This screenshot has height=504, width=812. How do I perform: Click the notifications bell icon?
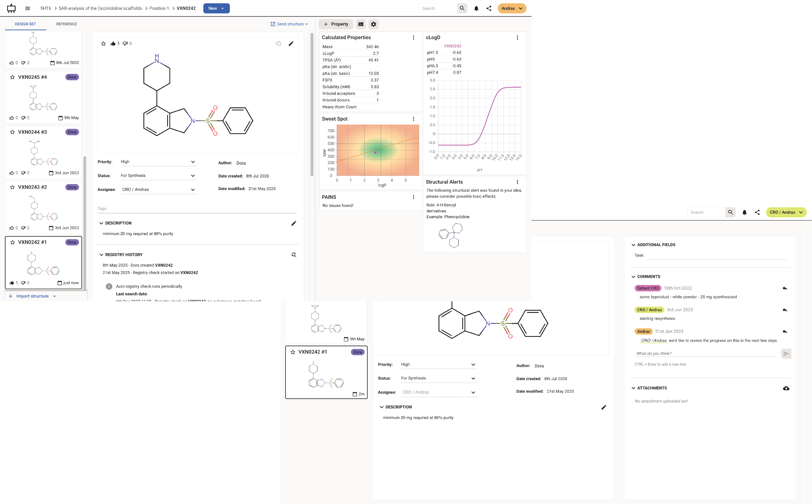476,8
